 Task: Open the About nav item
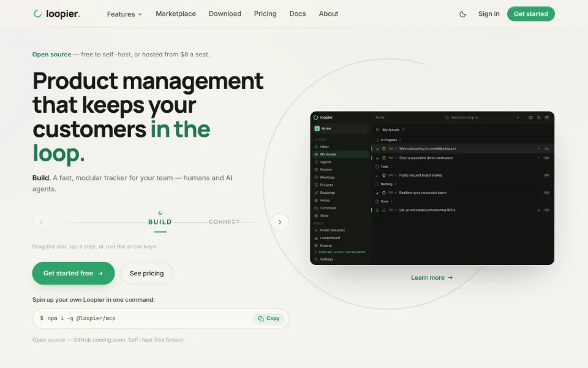pyautogui.click(x=328, y=13)
